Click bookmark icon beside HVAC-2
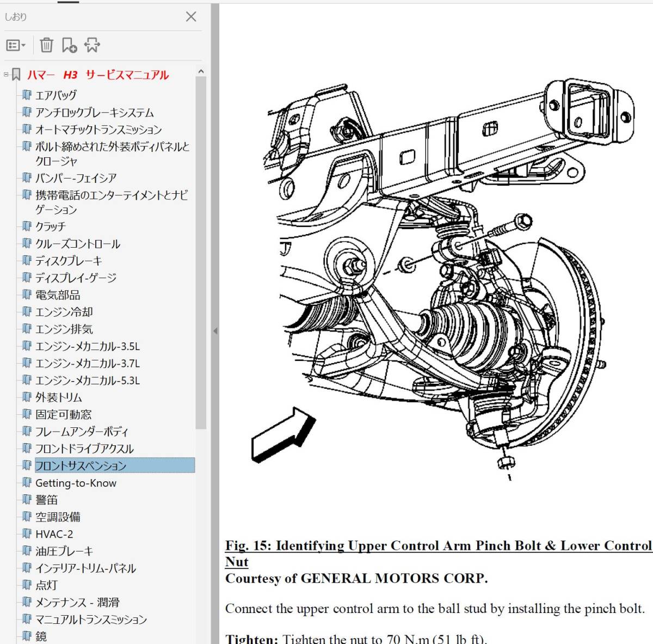Image resolution: width=653 pixels, height=644 pixels. (x=27, y=533)
